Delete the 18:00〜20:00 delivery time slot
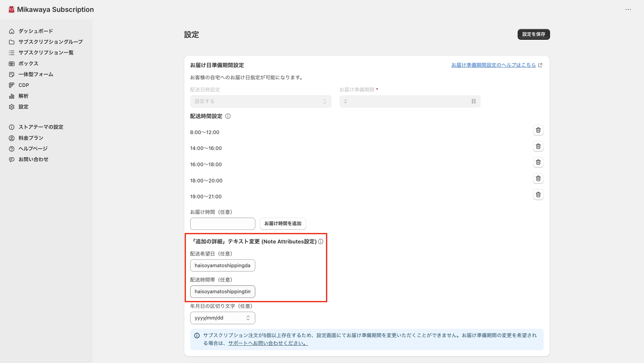This screenshot has height=363, width=644. click(x=538, y=179)
